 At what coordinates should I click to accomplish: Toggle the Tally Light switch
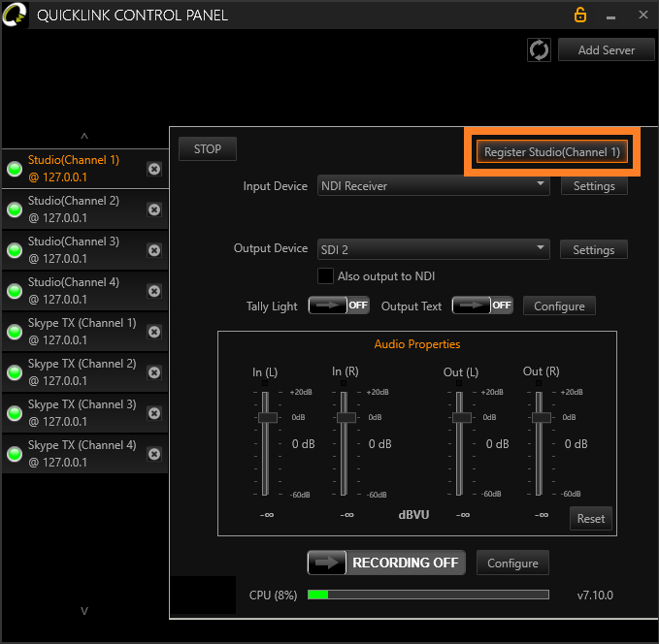[339, 305]
